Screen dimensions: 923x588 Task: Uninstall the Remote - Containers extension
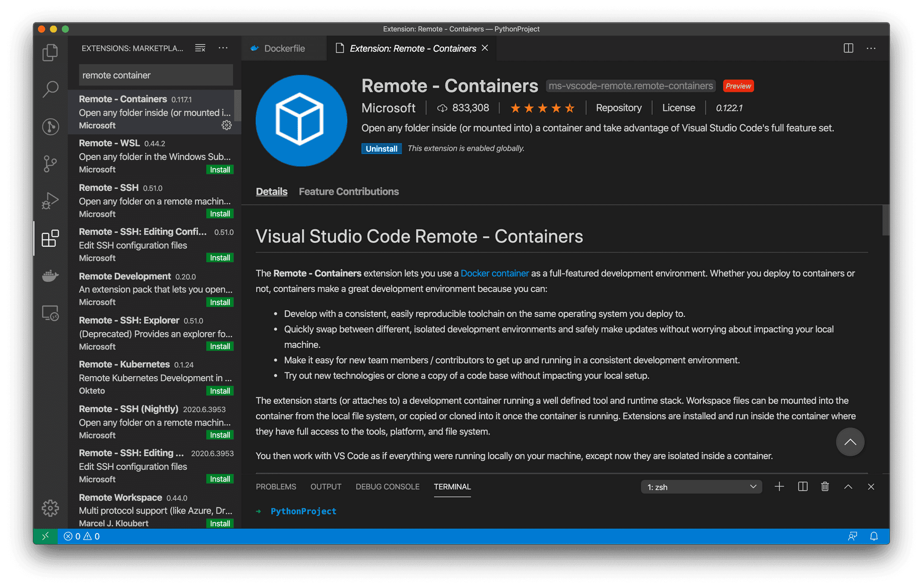click(x=381, y=148)
